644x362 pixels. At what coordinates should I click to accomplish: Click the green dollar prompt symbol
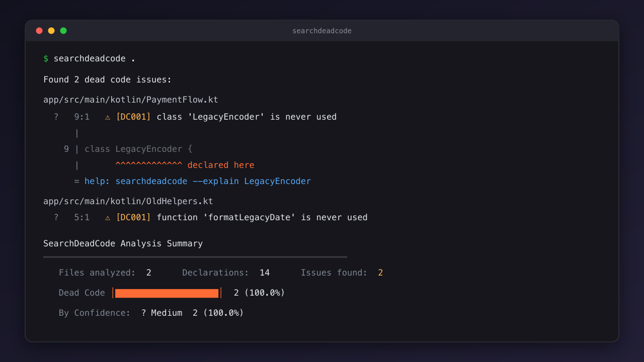46,58
